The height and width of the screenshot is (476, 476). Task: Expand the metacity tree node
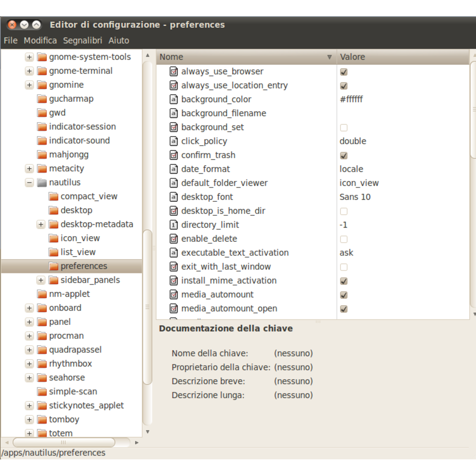(x=29, y=169)
